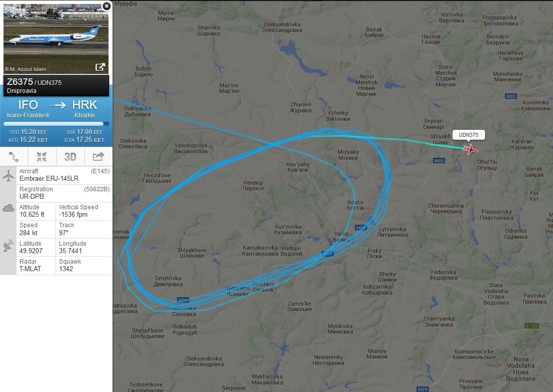This screenshot has width=553, height=392.
Task: Click the HRK Kharkiv destination airport
Action: (84, 109)
